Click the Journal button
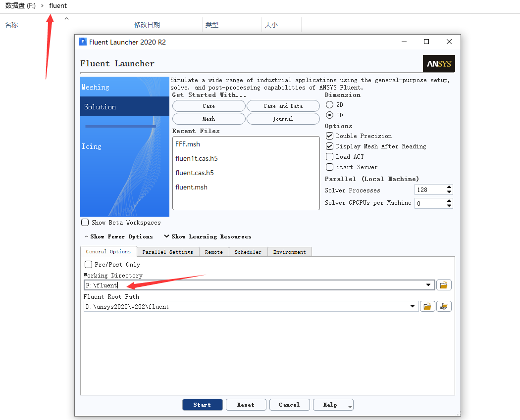520x420 pixels. [283, 119]
